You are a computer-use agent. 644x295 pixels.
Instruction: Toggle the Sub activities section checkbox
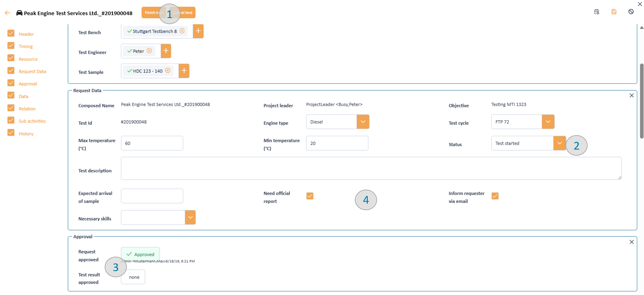(11, 120)
